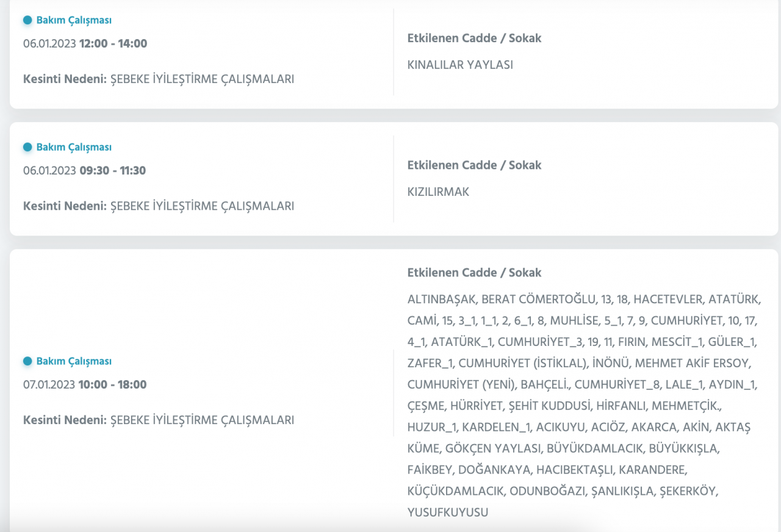The image size is (781, 532).
Task: Select the Bakım Çalışması label above 12:00 - 14:00
Action: tap(74, 20)
